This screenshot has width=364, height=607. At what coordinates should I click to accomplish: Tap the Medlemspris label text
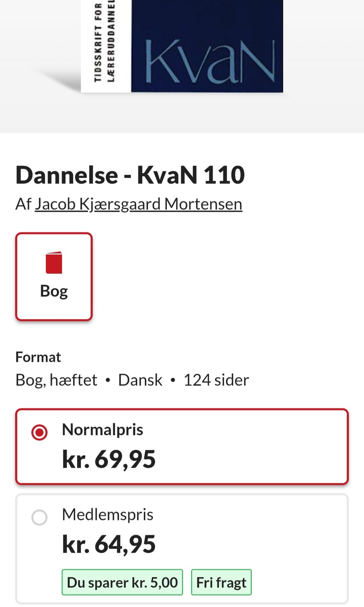click(x=108, y=515)
